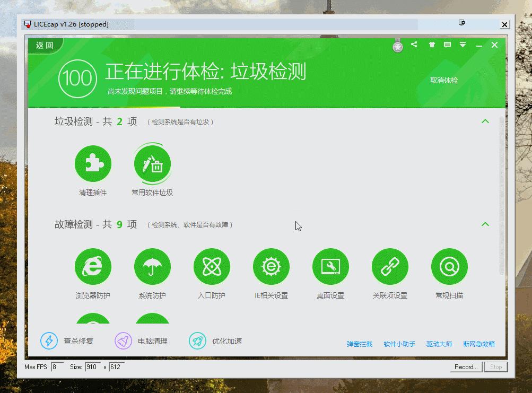Click the Record... button in LICEcap
This screenshot has width=532, height=393.
click(x=466, y=367)
